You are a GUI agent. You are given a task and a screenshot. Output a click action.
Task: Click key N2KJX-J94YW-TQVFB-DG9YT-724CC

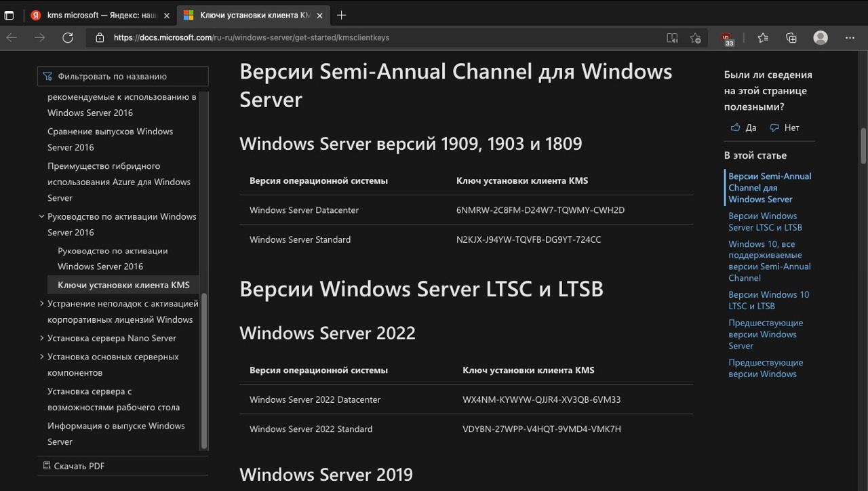pyautogui.click(x=528, y=239)
